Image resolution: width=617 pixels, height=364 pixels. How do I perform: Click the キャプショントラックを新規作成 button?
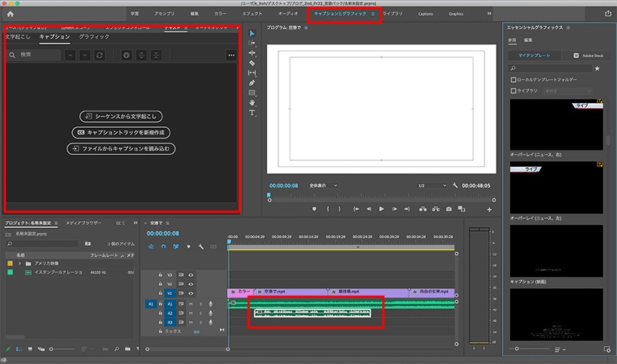point(121,132)
